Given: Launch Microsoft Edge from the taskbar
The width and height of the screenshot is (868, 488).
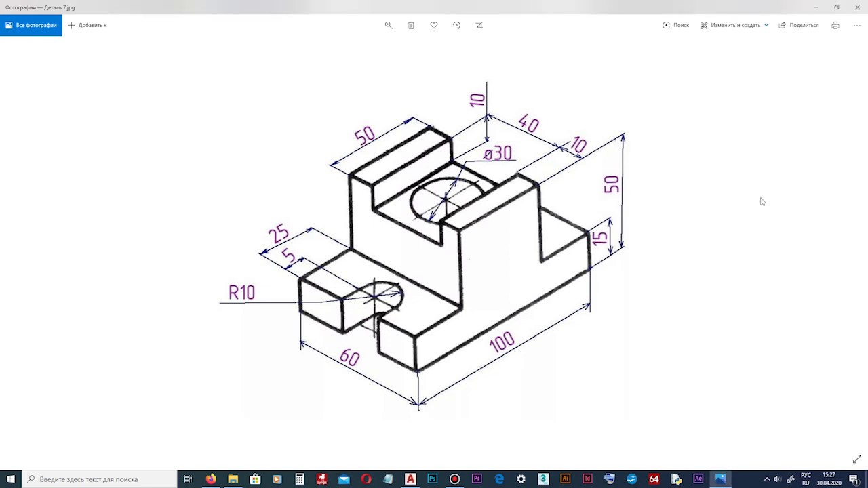Looking at the screenshot, I should coord(499,479).
